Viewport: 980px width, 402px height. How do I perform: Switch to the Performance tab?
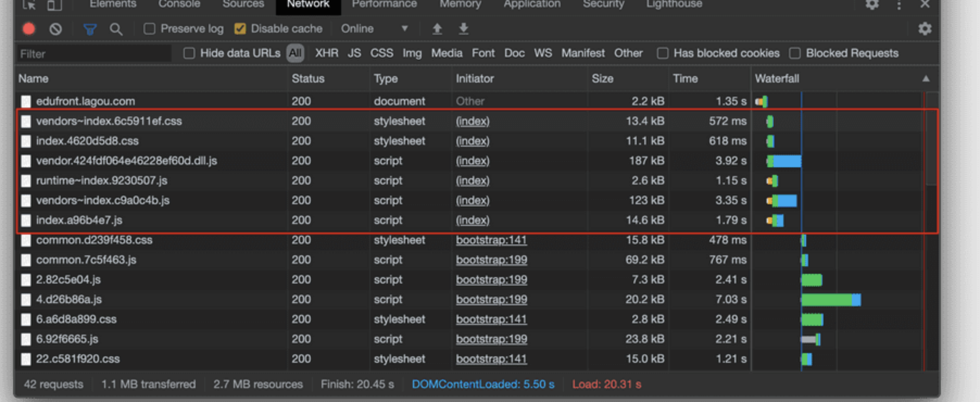[x=384, y=4]
